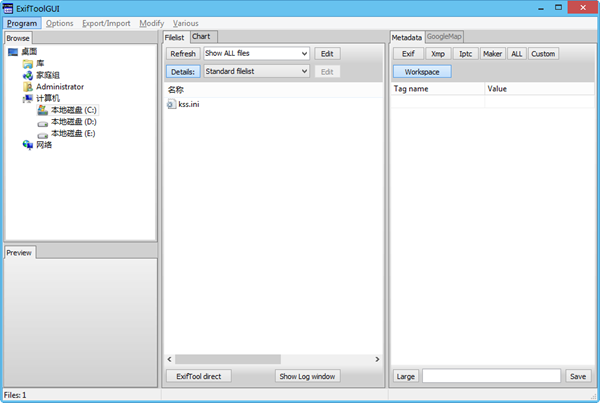Select the Metadata tab
600x403 pixels.
tap(407, 38)
